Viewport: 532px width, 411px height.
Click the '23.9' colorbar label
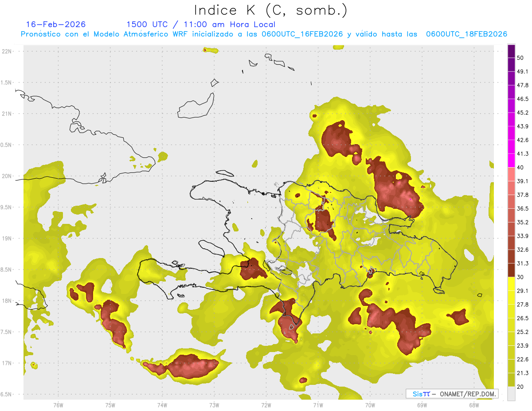pyautogui.click(x=523, y=346)
